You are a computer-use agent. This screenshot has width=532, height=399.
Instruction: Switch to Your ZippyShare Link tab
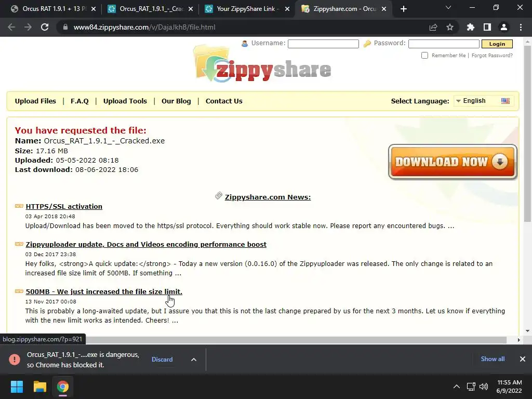(x=248, y=9)
